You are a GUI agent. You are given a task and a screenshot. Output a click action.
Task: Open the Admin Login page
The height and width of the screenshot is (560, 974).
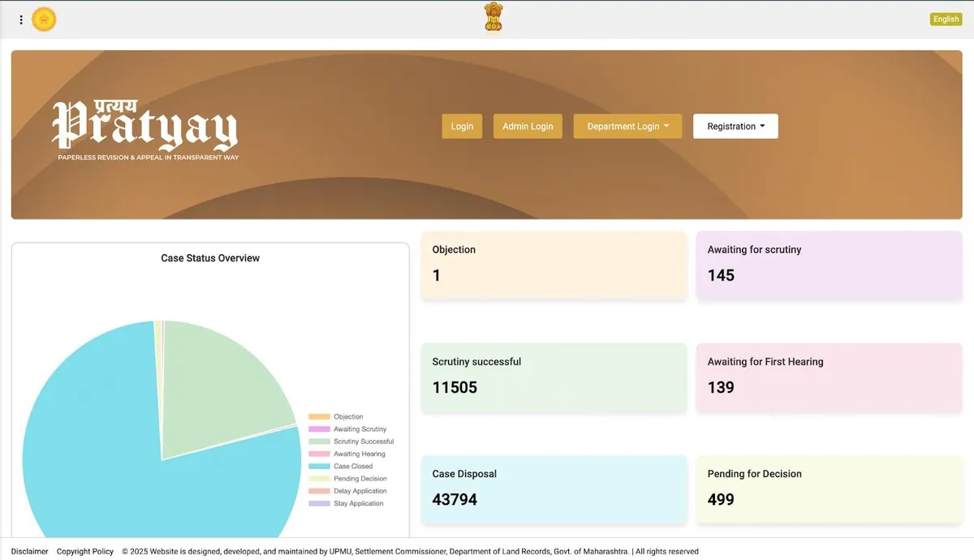528,126
